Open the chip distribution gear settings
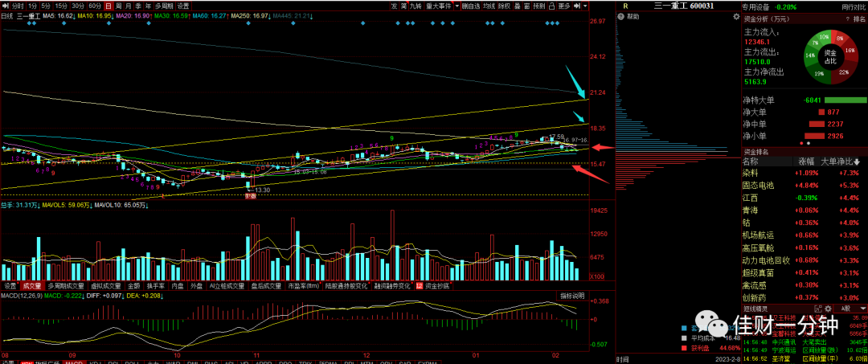The image size is (868, 364). [736, 17]
